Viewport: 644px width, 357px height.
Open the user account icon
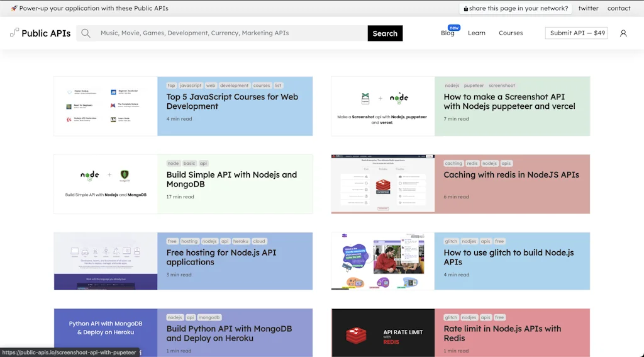623,33
